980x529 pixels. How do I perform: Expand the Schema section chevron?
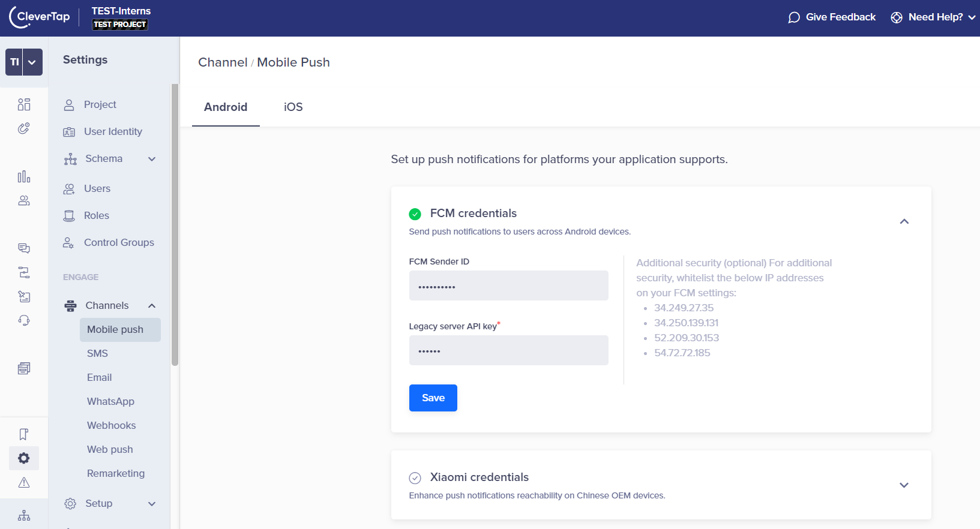[x=152, y=159]
